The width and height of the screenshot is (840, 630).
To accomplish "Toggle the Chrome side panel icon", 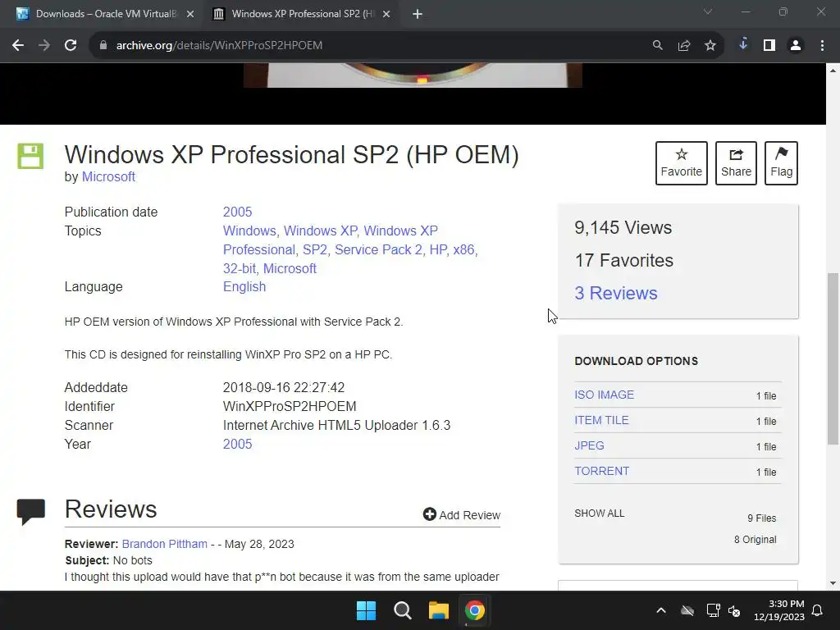I will [x=769, y=46].
